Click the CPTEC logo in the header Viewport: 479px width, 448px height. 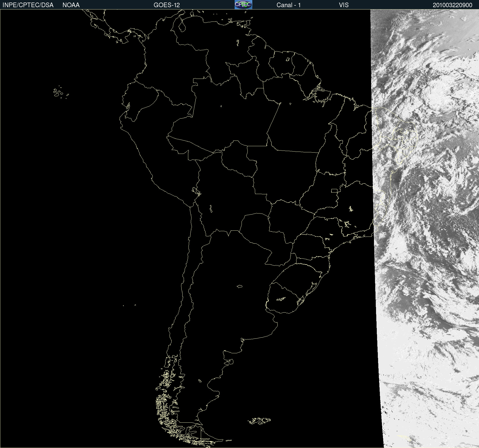pyautogui.click(x=243, y=5)
